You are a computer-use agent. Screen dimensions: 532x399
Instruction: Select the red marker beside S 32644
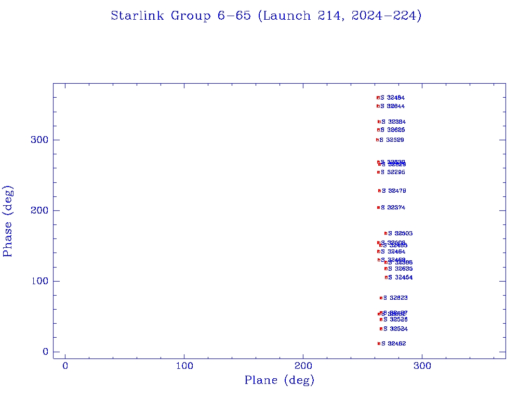(378, 106)
